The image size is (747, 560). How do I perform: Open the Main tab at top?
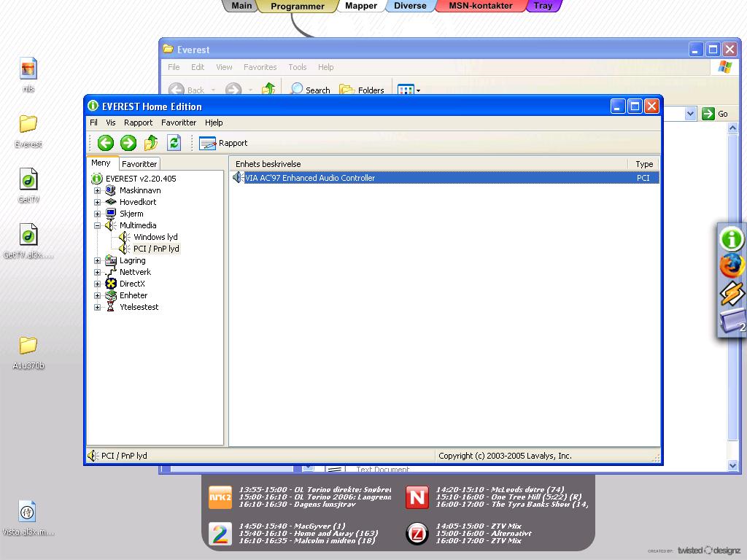coord(241,6)
